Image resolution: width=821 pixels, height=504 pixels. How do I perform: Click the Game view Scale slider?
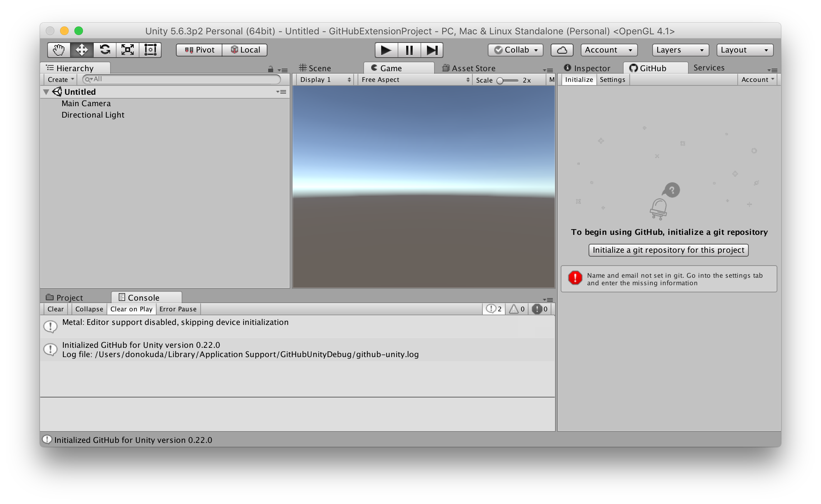pos(508,81)
